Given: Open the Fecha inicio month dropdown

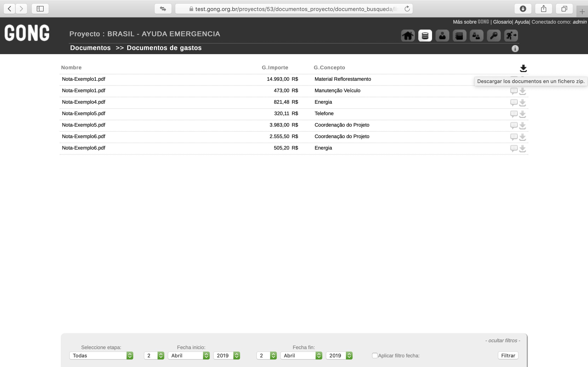Looking at the screenshot, I should [189, 355].
